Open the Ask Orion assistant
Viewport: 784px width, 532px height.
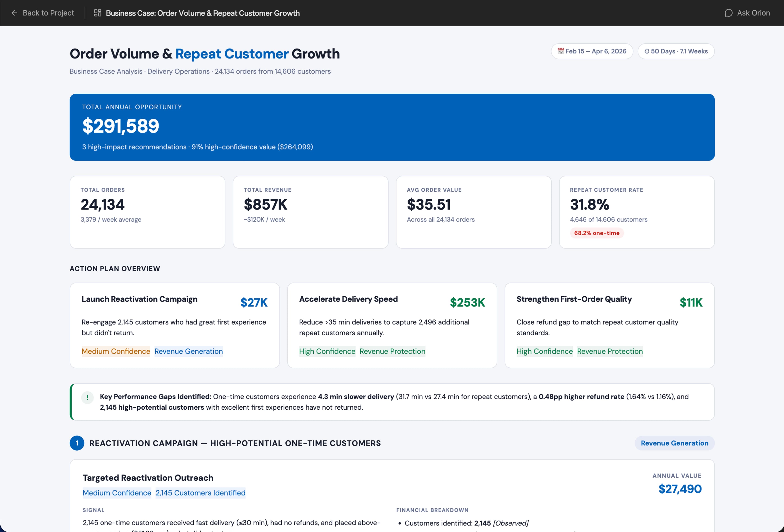point(747,13)
